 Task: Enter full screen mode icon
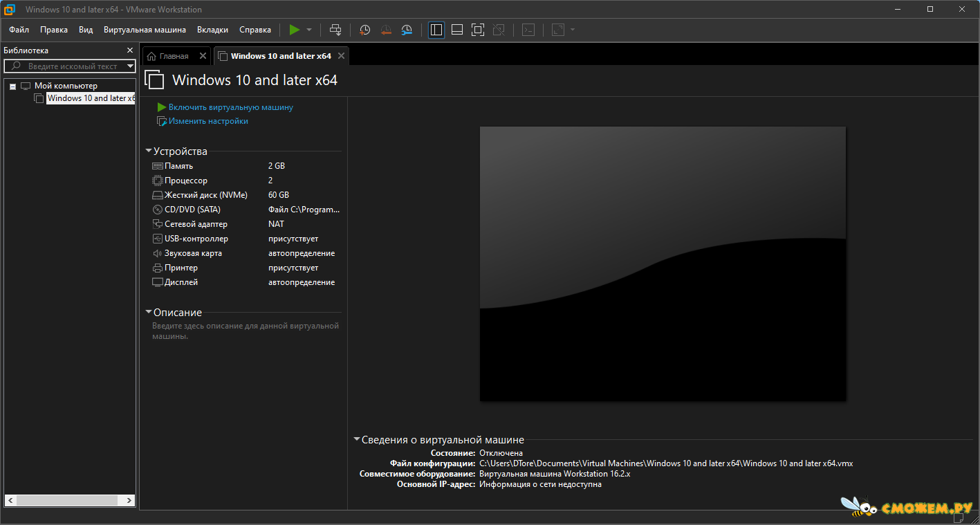(x=478, y=30)
